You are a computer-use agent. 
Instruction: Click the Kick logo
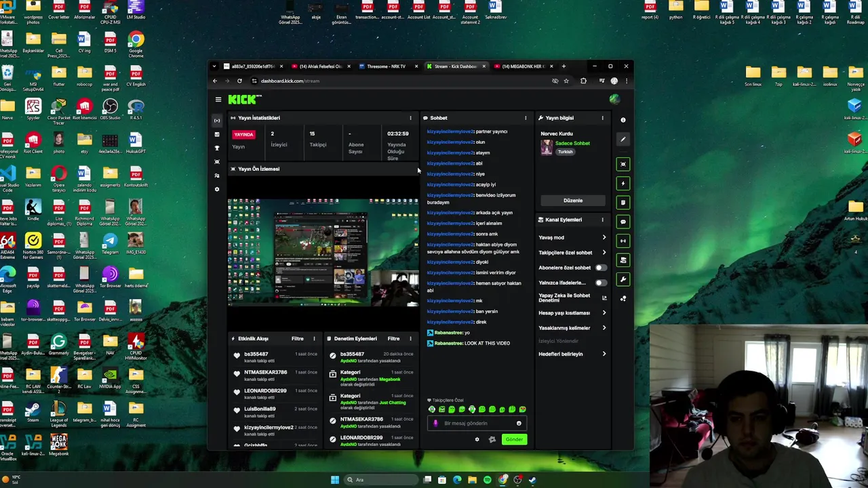tap(244, 100)
